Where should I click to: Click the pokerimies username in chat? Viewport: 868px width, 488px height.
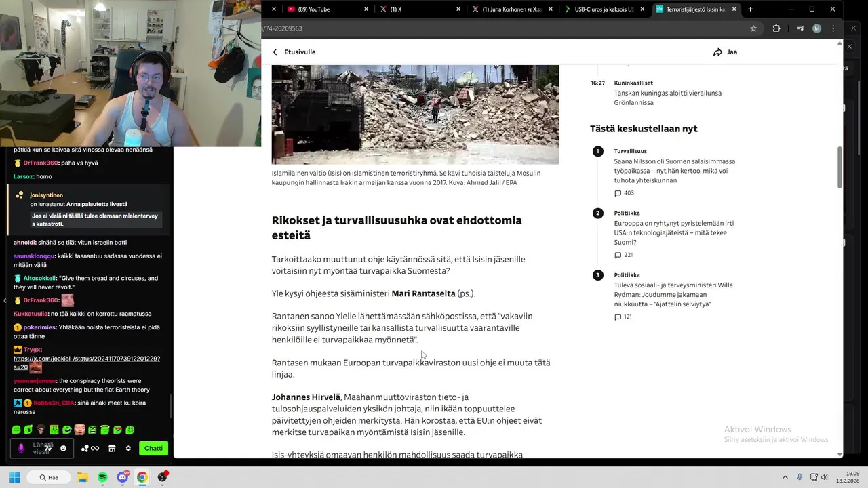(39, 327)
